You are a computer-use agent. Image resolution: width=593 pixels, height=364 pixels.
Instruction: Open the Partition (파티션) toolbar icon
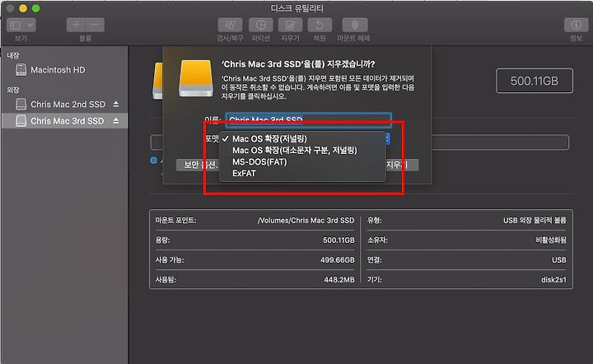point(260,25)
